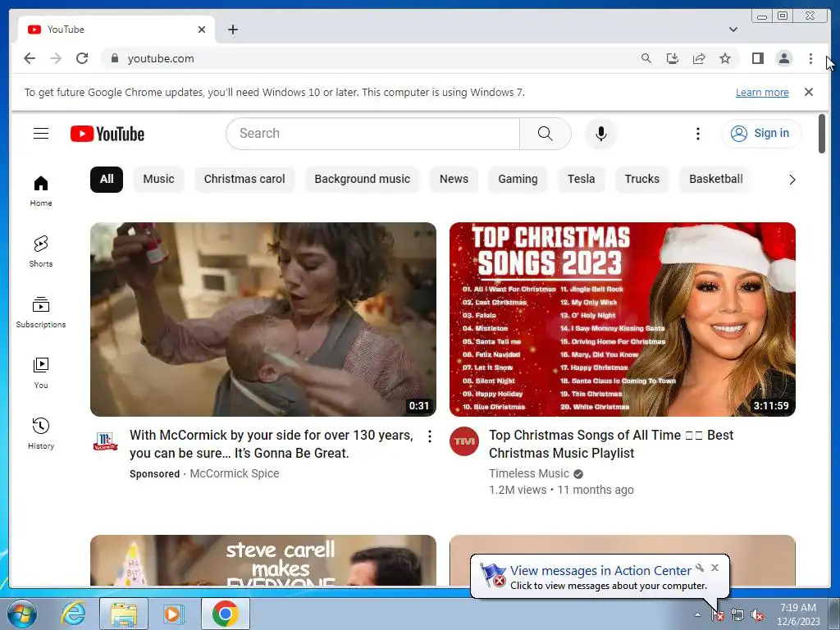This screenshot has width=840, height=630.
Task: Dismiss the Windows 7 update infobar
Action: pyautogui.click(x=808, y=92)
